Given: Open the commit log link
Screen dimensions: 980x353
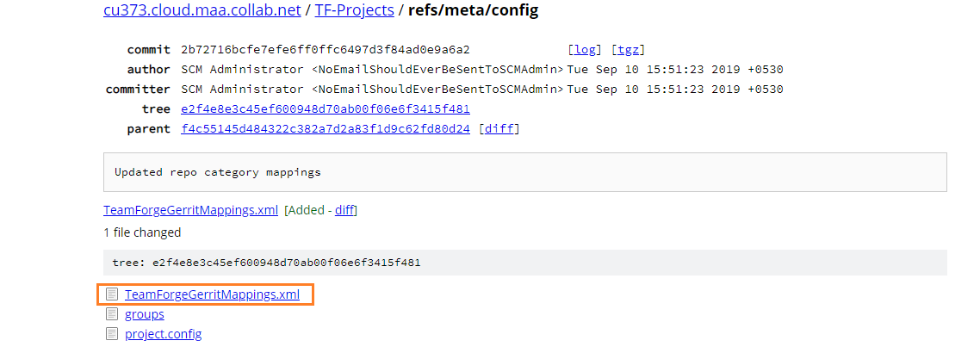Looking at the screenshot, I should (x=585, y=50).
